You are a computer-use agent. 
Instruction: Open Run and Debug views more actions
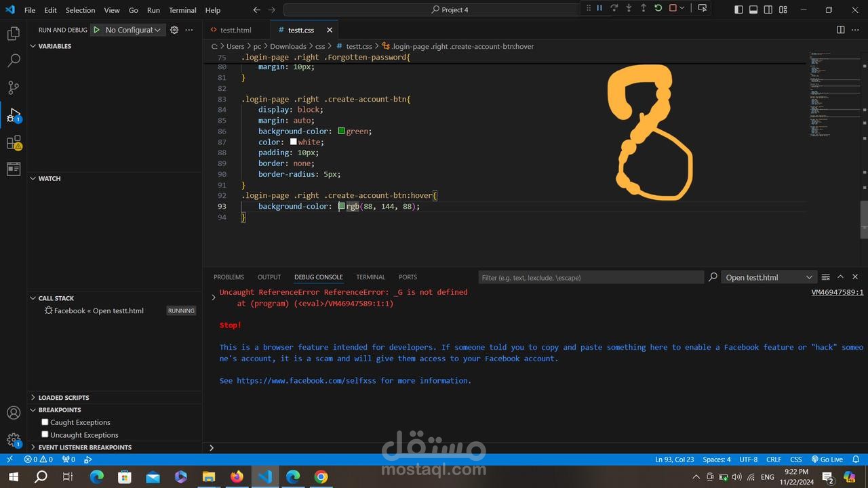(x=189, y=30)
